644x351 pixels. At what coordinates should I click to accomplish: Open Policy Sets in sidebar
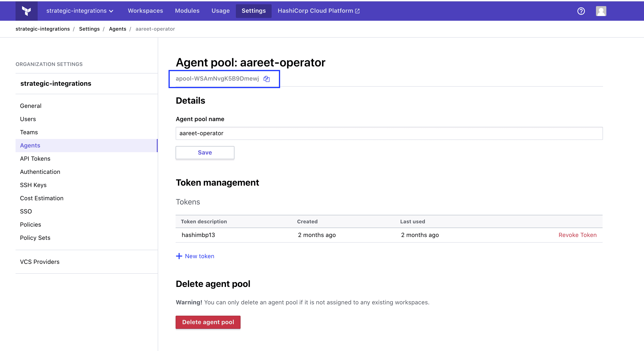[x=35, y=238]
